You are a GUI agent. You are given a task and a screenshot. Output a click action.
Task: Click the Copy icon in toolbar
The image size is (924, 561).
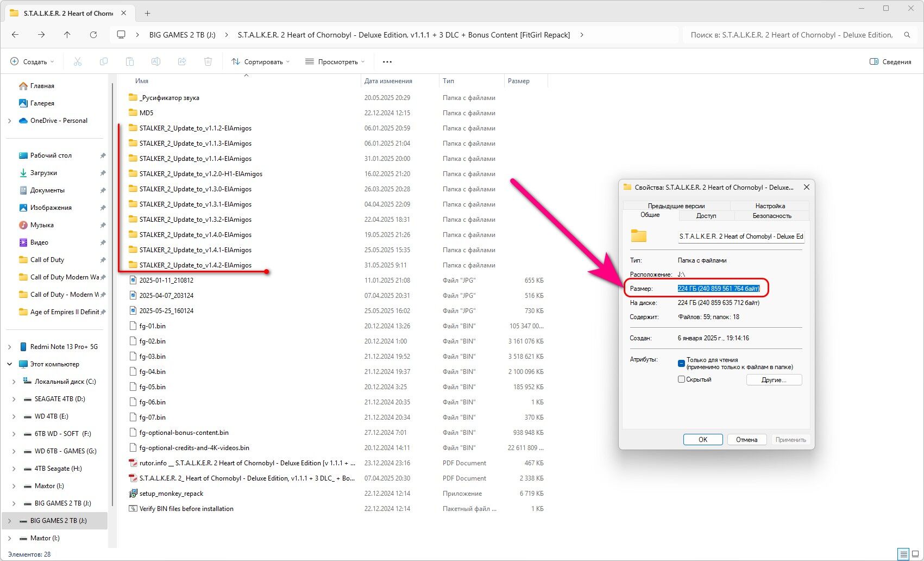(104, 62)
